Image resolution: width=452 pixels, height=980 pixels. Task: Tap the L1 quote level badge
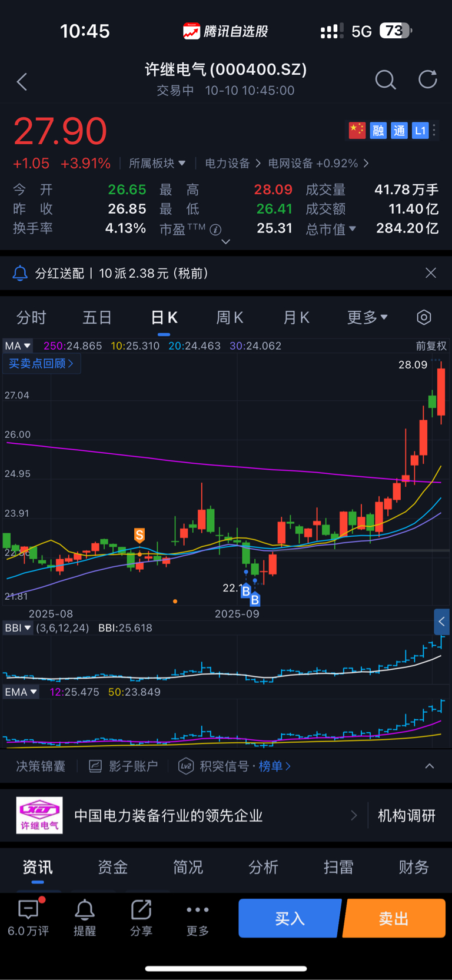click(420, 130)
